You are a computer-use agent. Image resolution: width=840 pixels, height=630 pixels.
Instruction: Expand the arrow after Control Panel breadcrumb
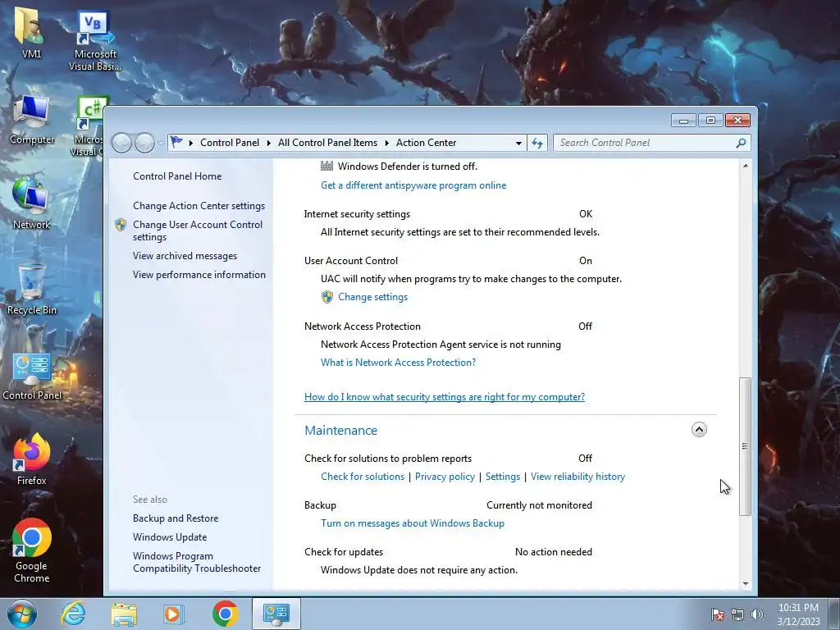tap(268, 143)
